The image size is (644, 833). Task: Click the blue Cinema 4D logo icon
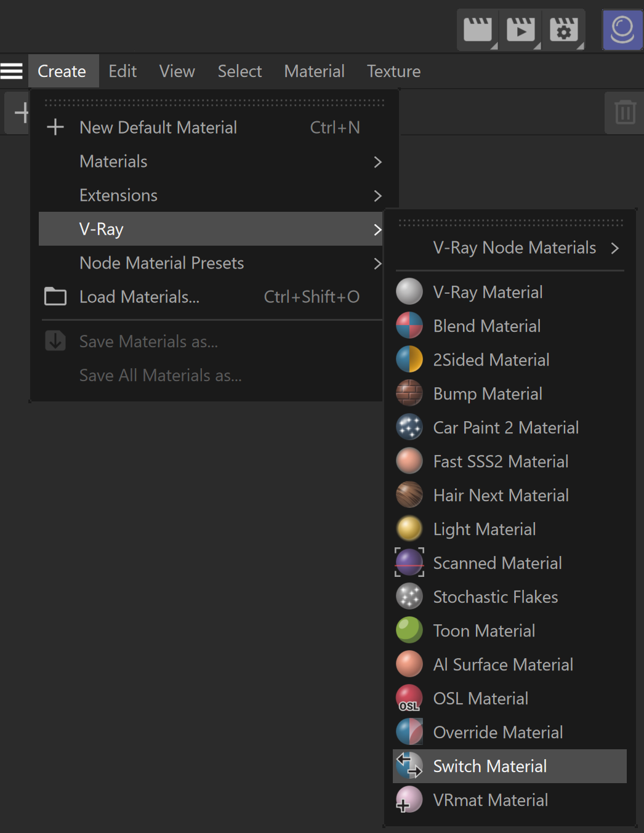pyautogui.click(x=622, y=30)
